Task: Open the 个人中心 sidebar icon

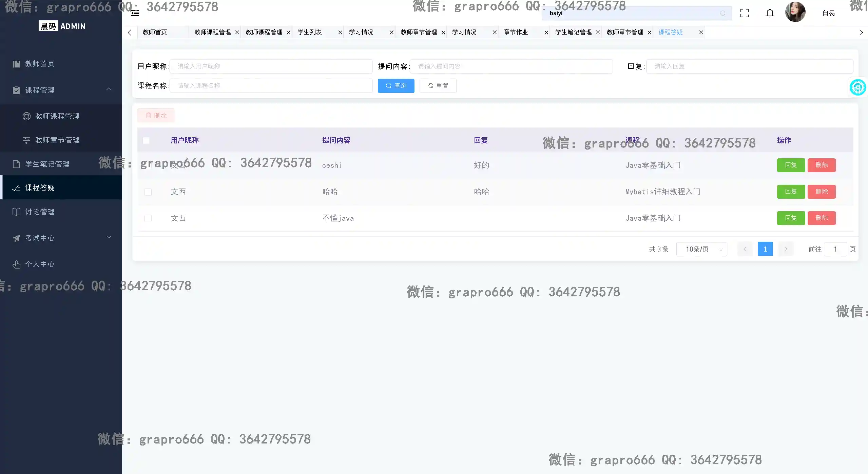Action: tap(16, 264)
